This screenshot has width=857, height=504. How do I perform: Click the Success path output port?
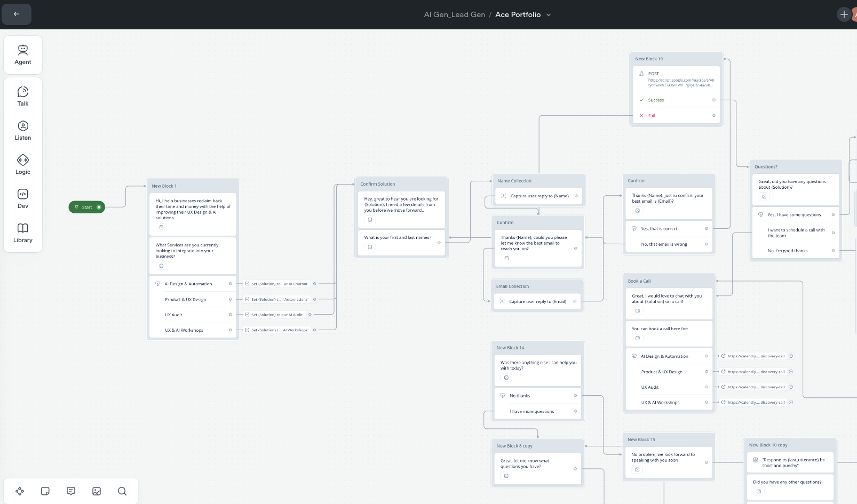pyautogui.click(x=714, y=100)
